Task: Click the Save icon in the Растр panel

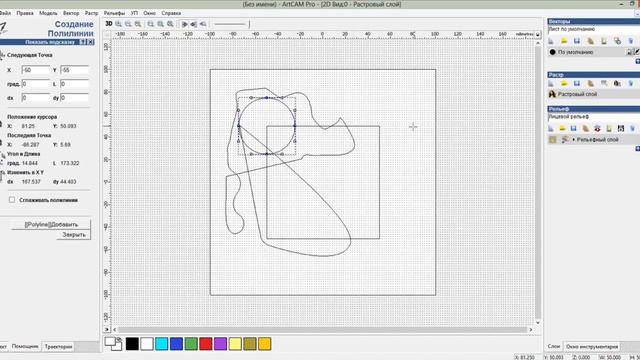Action: tap(577, 83)
